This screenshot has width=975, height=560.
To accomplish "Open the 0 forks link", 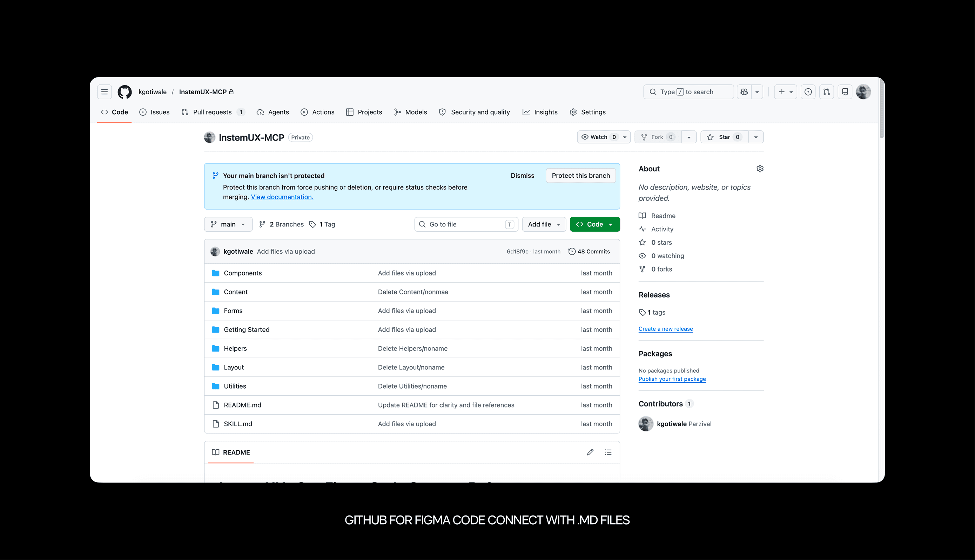I will click(x=655, y=269).
